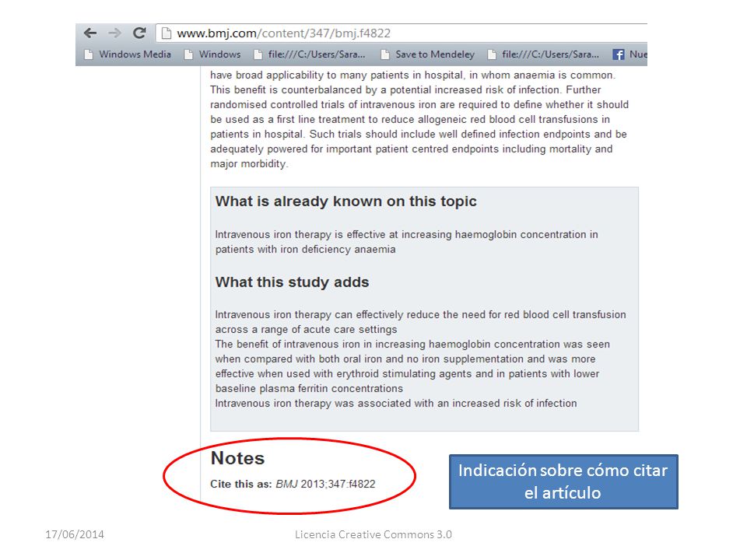
Task: Click the 'Cite this as: BMJ 2013;347:f4822' text
Action: pyautogui.click(x=293, y=485)
